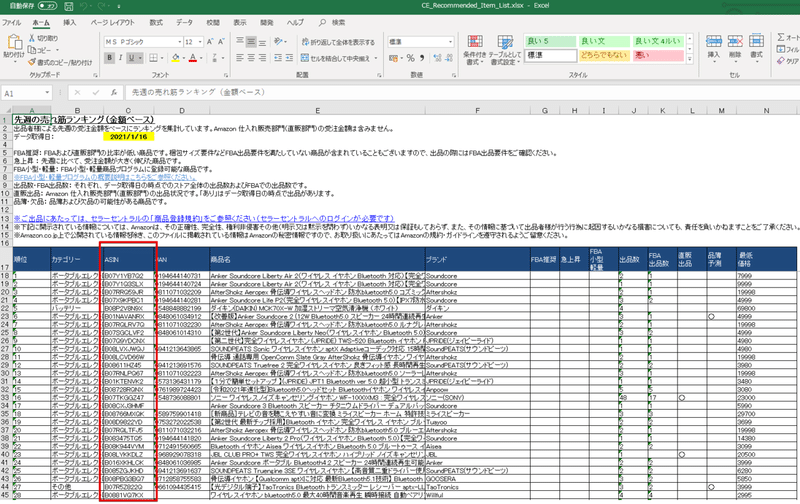800x504 pixels.
Task: Click the comma style icon
Action: 422,58
